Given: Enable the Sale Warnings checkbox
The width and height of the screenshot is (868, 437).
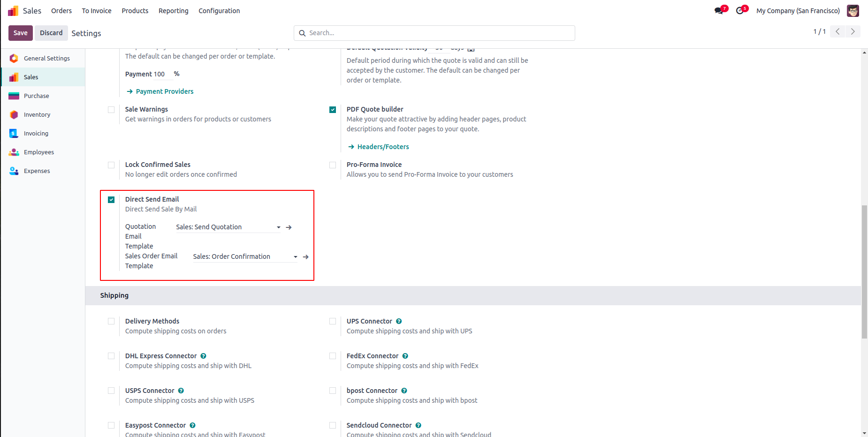Looking at the screenshot, I should (x=111, y=110).
